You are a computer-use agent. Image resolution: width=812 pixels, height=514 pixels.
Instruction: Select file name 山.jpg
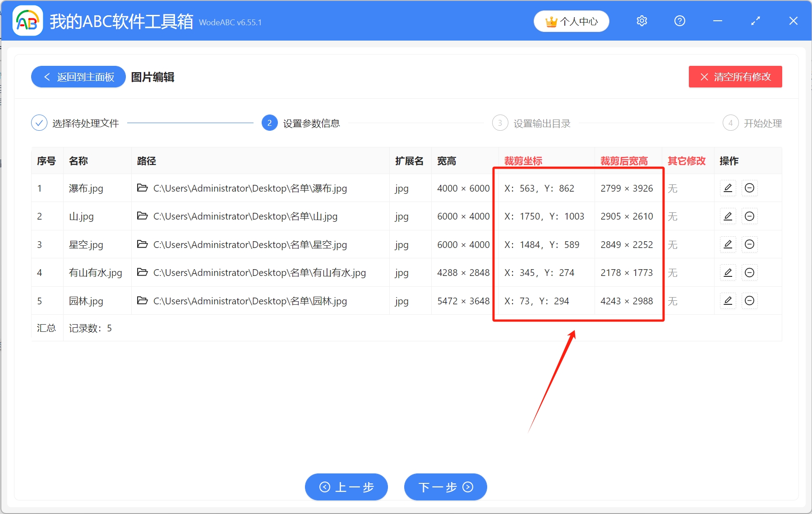[81, 216]
